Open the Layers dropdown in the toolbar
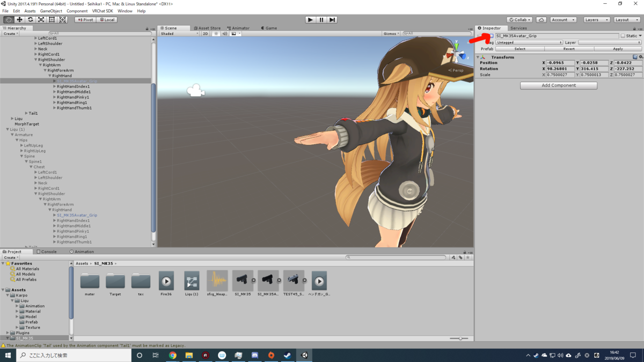This screenshot has width=644, height=362. tap(597, 20)
